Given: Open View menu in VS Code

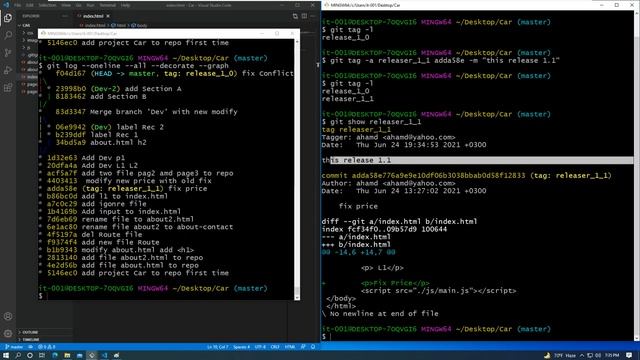Looking at the screenshot, I should click(66, 5).
